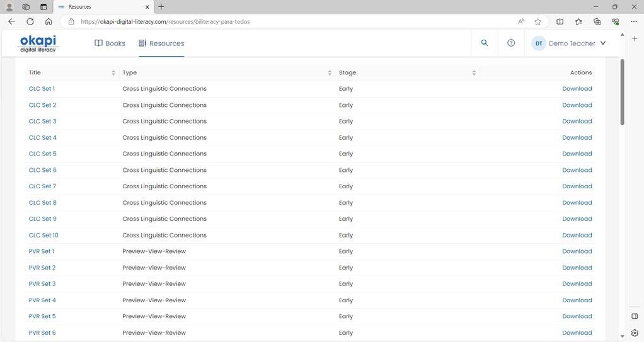Add this page to favorites star
Image resolution: width=644 pixels, height=342 pixels.
tap(538, 22)
